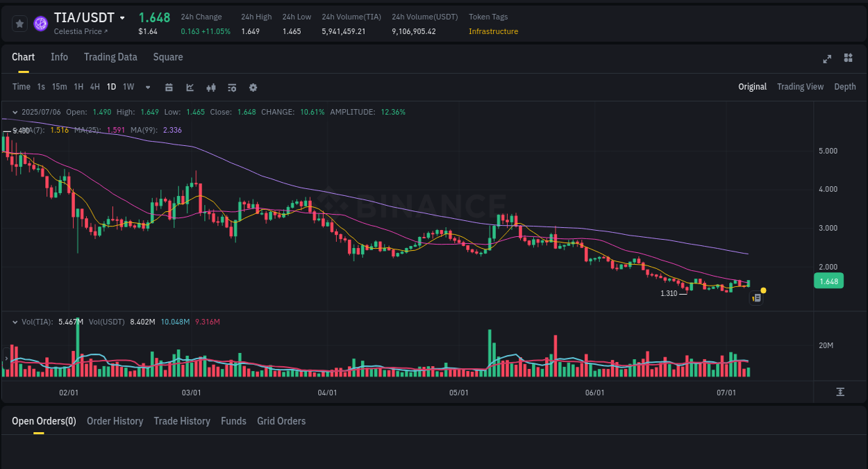Open the Order History tab
868x469 pixels.
click(x=115, y=421)
